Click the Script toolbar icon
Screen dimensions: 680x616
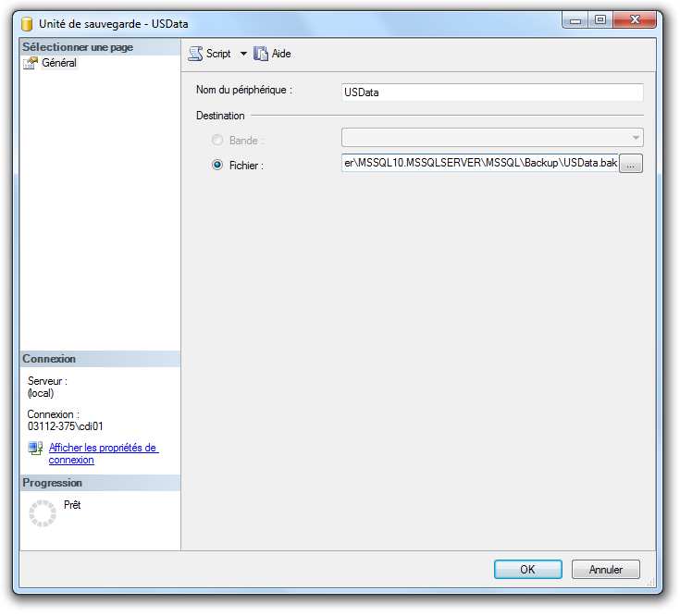point(195,54)
